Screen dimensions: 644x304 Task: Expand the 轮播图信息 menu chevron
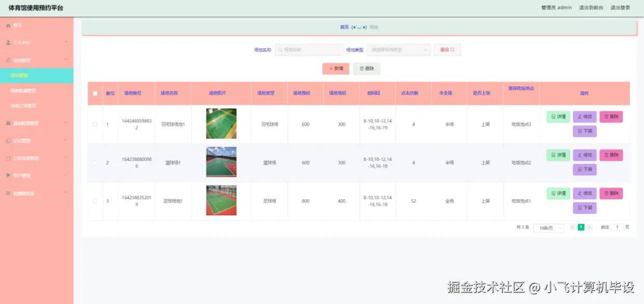click(65, 193)
